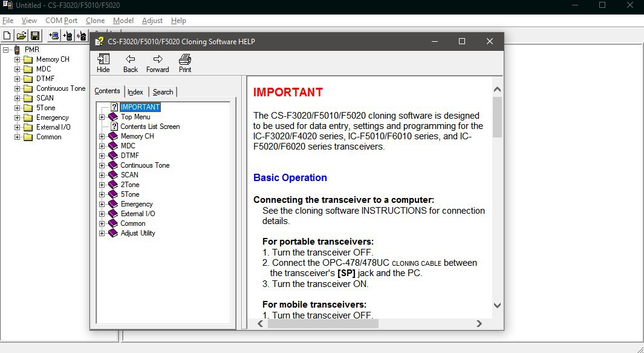Click the PMR radio icon in main tree
The width and height of the screenshot is (644, 353).
[18, 50]
